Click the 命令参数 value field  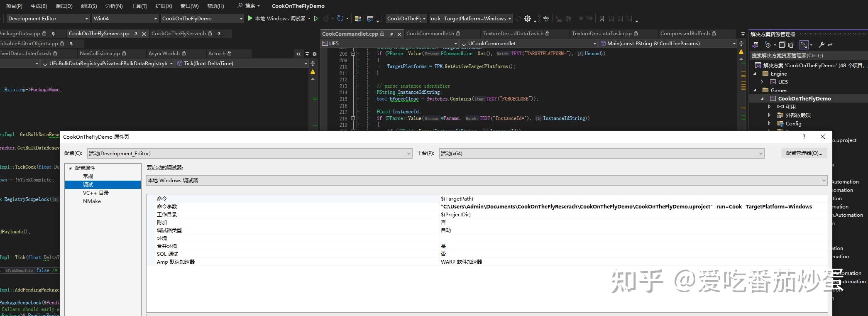(626, 206)
